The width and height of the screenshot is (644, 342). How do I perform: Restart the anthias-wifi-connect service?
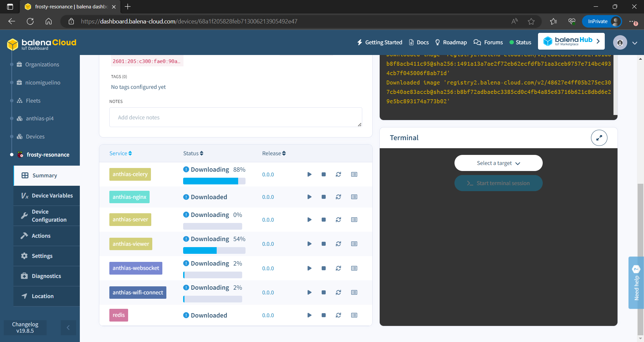coord(338,292)
